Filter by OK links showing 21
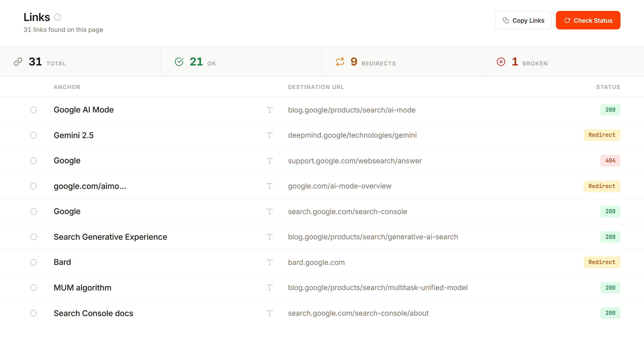Viewport: 644px width, 361px height. point(241,62)
